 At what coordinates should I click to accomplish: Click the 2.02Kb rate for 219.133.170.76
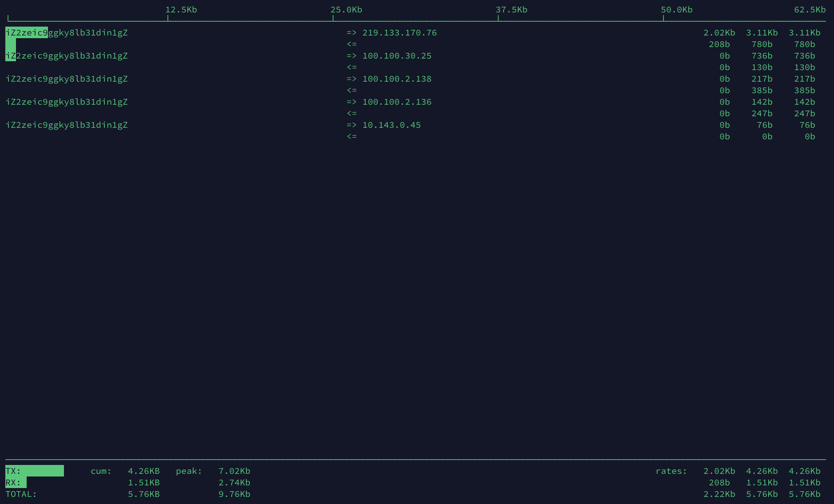click(x=719, y=33)
